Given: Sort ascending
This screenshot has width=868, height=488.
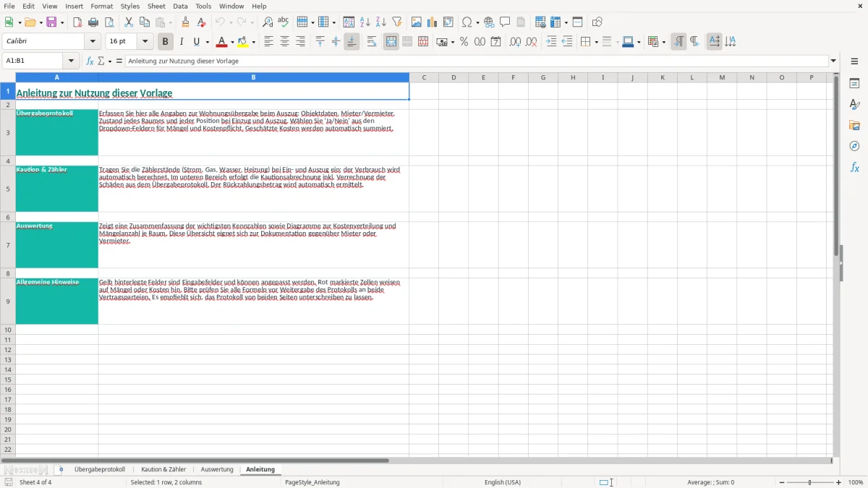Looking at the screenshot, I should 365,22.
